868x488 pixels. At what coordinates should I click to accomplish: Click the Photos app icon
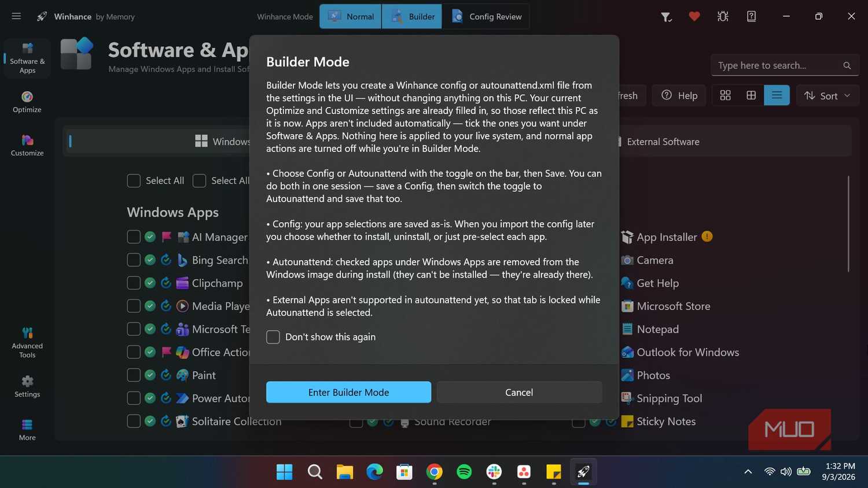627,375
